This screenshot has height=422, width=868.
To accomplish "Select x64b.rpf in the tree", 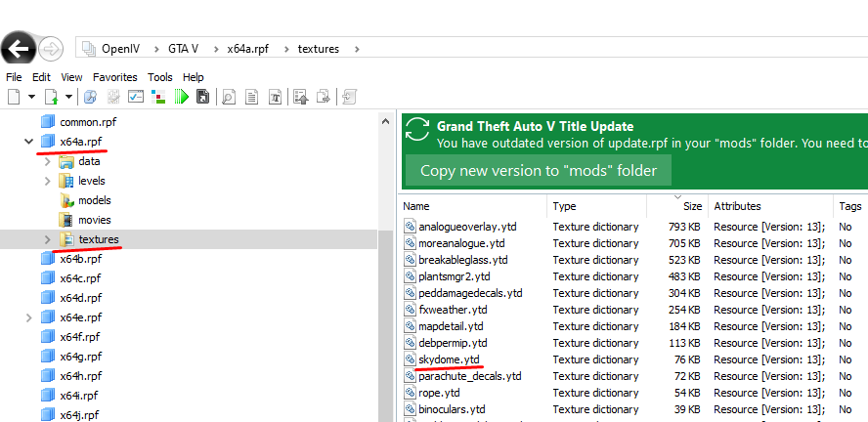I will (x=81, y=259).
